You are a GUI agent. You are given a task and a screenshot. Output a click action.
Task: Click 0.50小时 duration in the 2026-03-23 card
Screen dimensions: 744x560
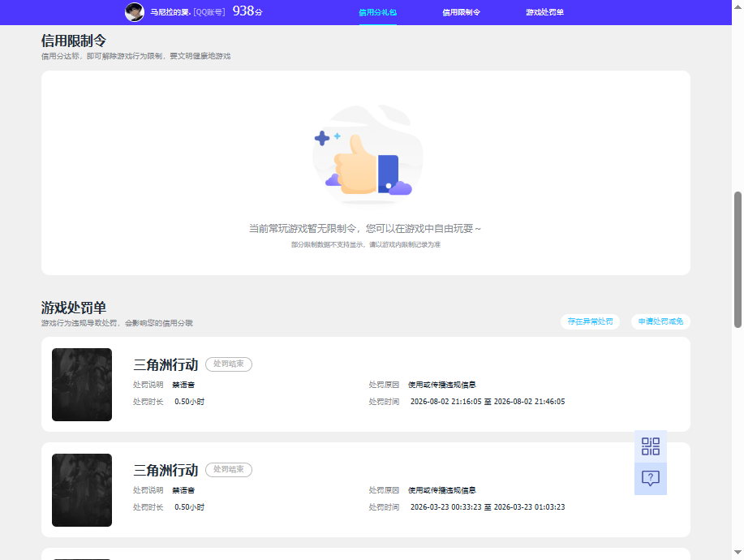click(x=189, y=507)
